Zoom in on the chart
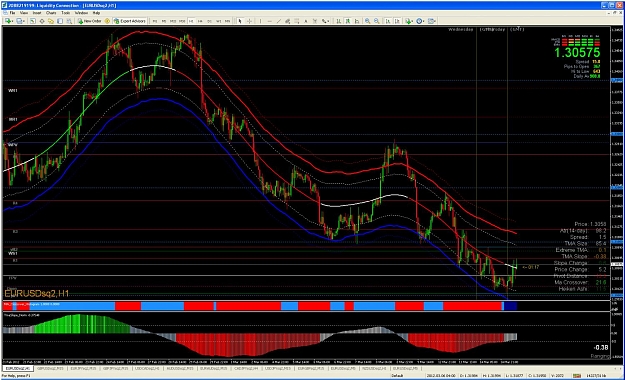This screenshot has height=380, width=625. point(368,21)
